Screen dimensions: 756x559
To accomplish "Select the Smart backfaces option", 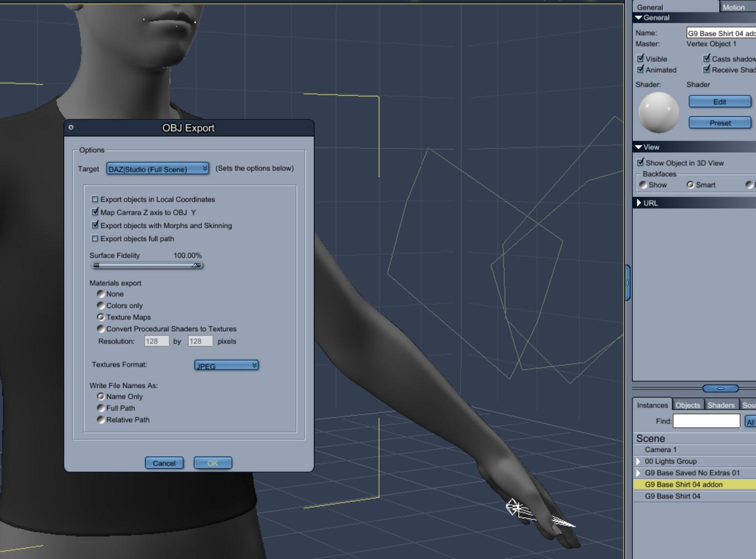I will [x=690, y=185].
